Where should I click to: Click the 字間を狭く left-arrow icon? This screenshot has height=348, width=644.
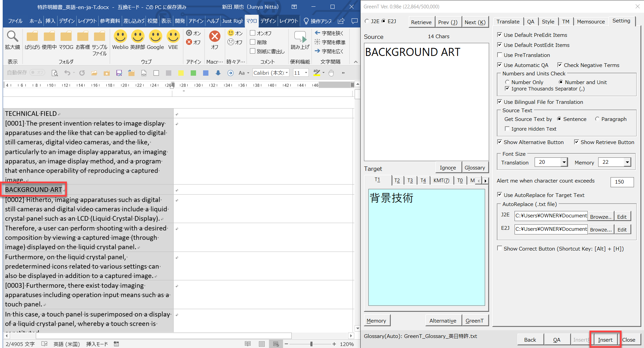(317, 33)
